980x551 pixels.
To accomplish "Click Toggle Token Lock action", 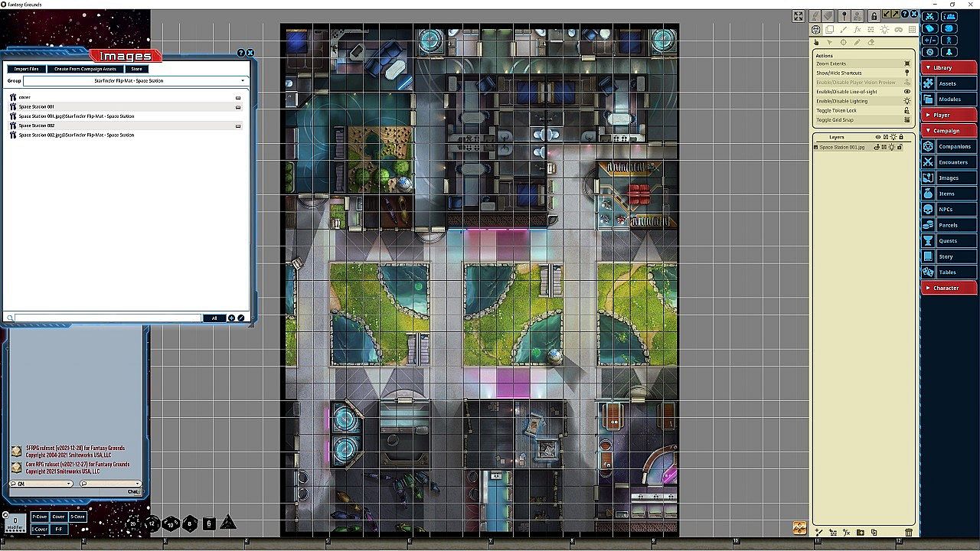I will [863, 110].
